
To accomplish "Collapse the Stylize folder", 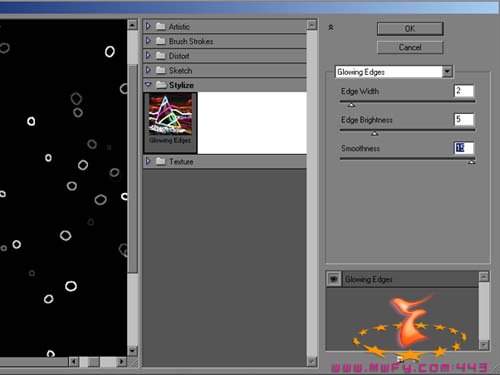I will pyautogui.click(x=148, y=85).
